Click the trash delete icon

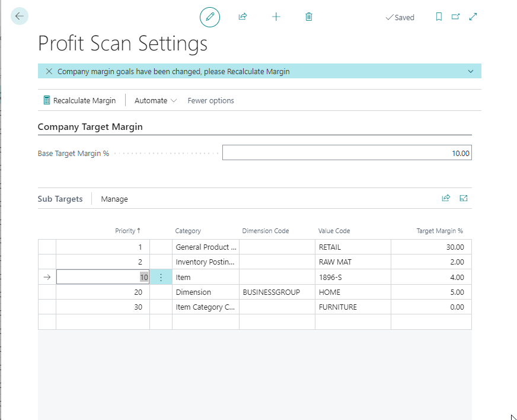(309, 17)
